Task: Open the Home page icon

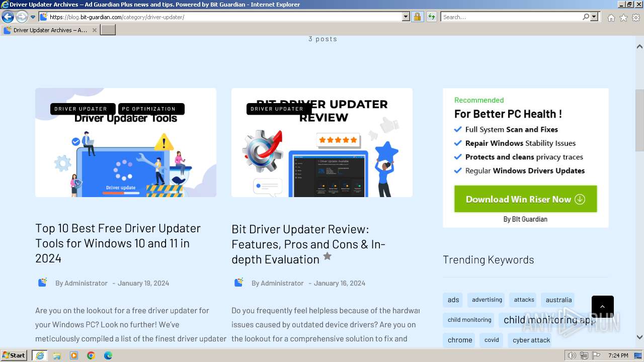Action: pyautogui.click(x=611, y=18)
